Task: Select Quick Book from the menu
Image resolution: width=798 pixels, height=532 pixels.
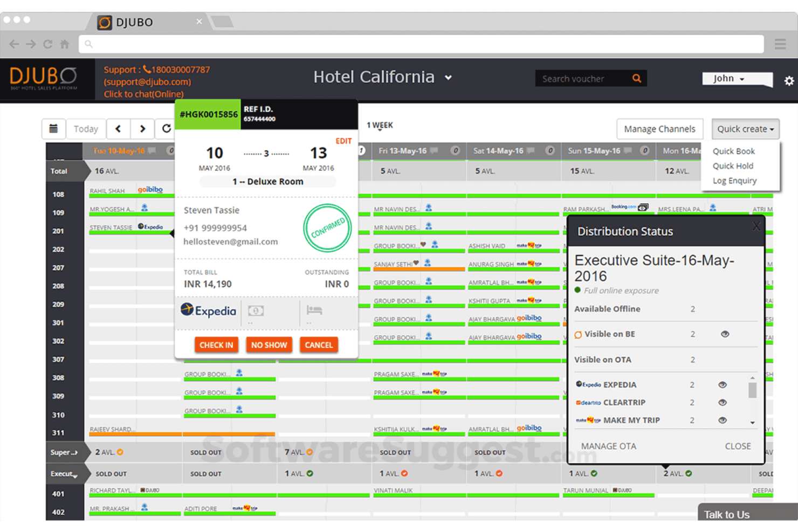Action: (733, 151)
